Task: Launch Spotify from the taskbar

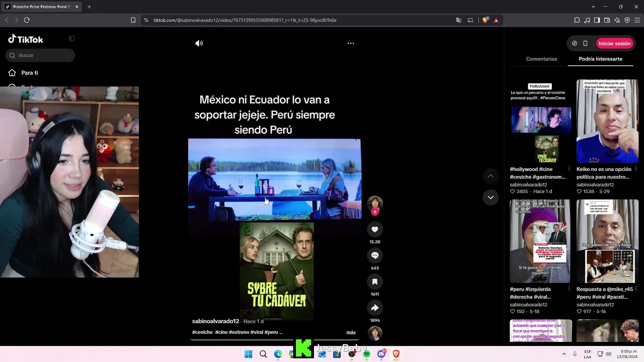Action: click(366, 354)
